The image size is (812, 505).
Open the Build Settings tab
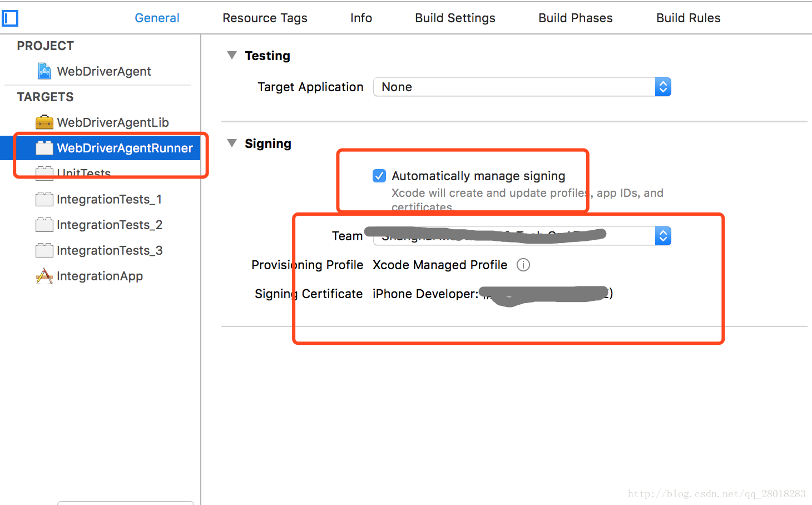pos(455,18)
